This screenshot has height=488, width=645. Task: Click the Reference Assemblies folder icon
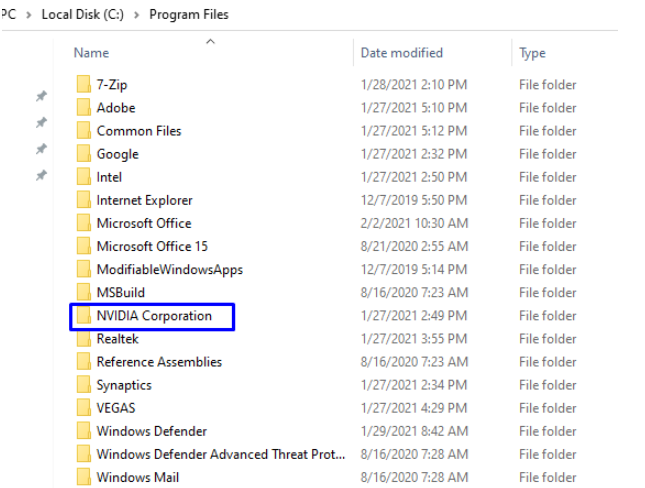tap(84, 361)
